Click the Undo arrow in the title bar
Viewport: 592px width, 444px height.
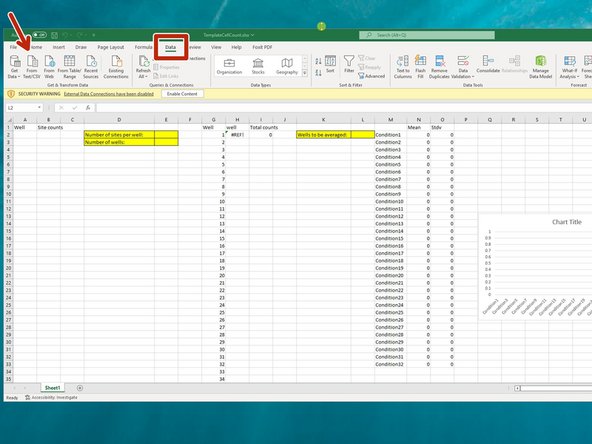66,35
